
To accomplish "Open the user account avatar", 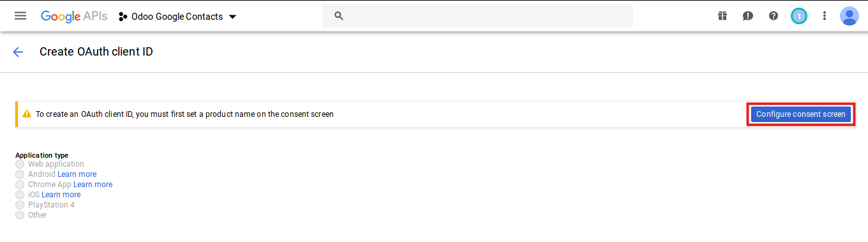I will [849, 16].
